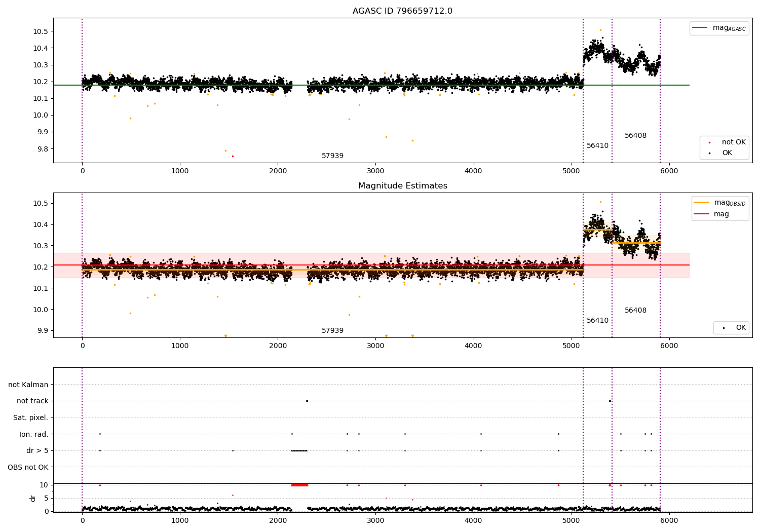Click the 10.5 tick on middle plot y-axis

40,203
